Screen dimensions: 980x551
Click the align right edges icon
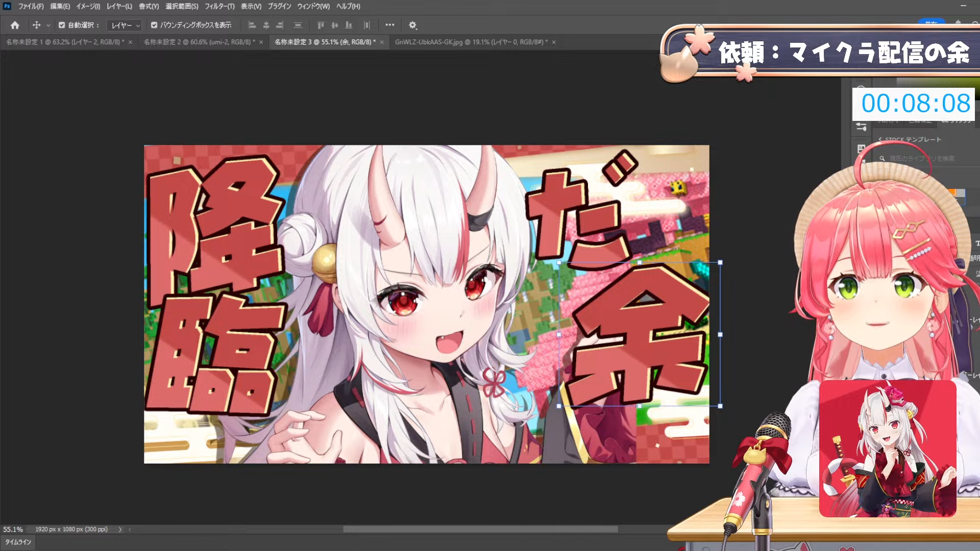pos(280,25)
